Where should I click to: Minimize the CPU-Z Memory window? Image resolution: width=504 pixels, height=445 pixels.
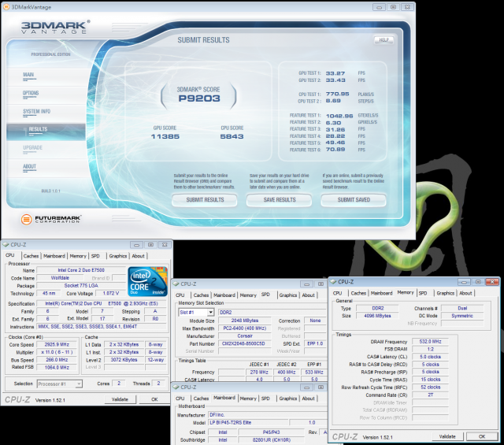pyautogui.click(x=464, y=282)
